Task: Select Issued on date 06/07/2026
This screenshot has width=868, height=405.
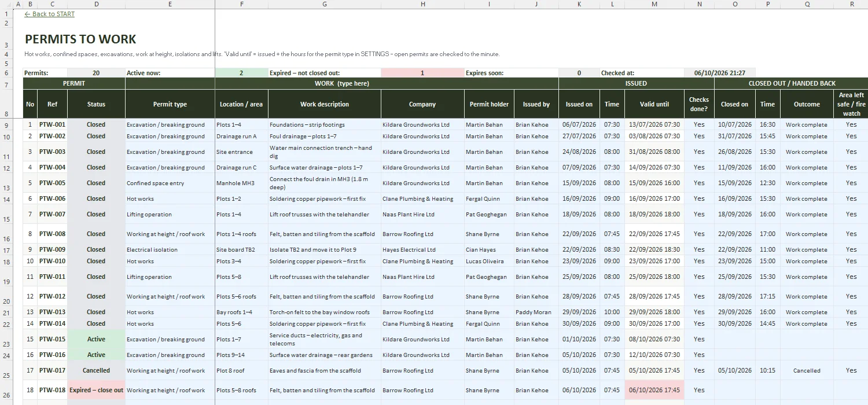Action: click(x=579, y=124)
